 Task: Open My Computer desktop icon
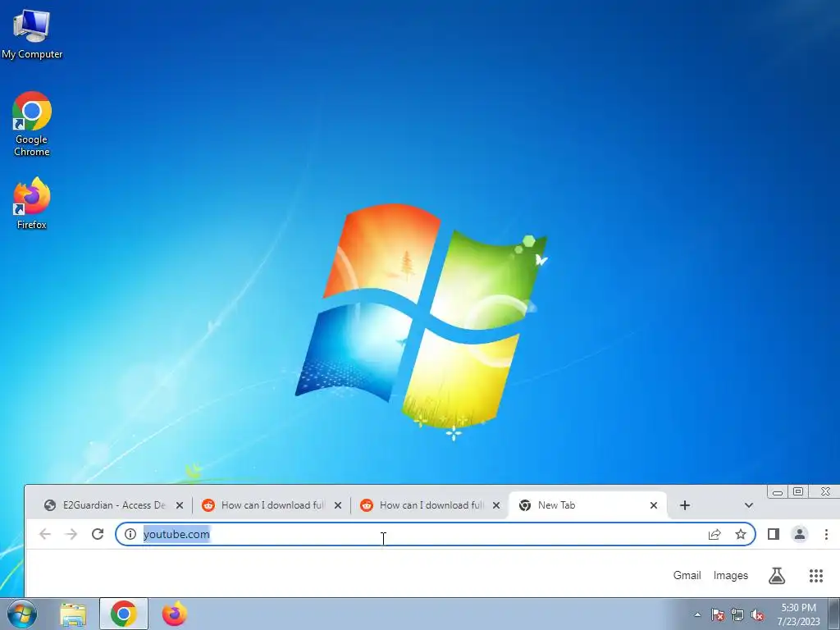32,34
